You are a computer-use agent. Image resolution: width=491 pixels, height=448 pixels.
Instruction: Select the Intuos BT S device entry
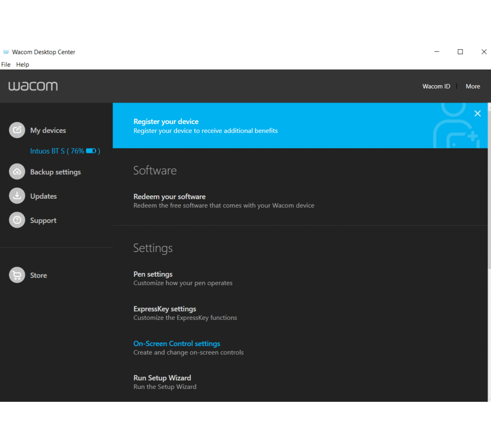tap(65, 151)
